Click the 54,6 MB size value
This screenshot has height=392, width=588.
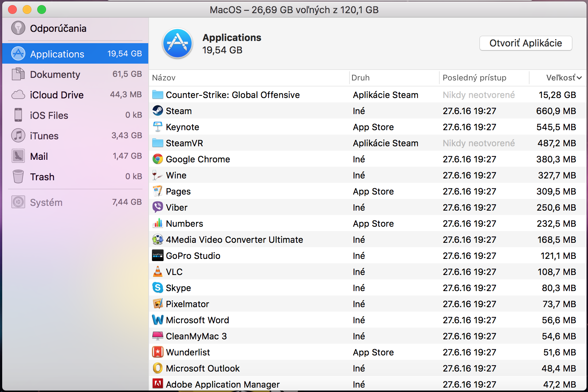[559, 336]
